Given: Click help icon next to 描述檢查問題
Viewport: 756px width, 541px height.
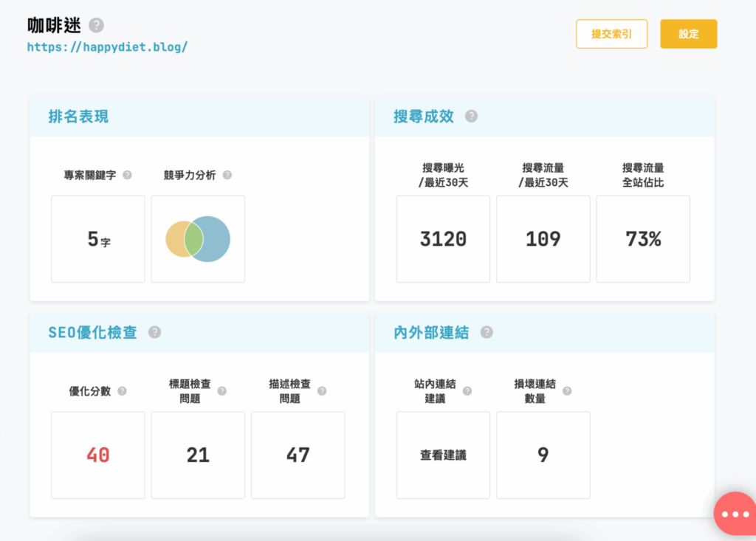Looking at the screenshot, I should coord(322,391).
